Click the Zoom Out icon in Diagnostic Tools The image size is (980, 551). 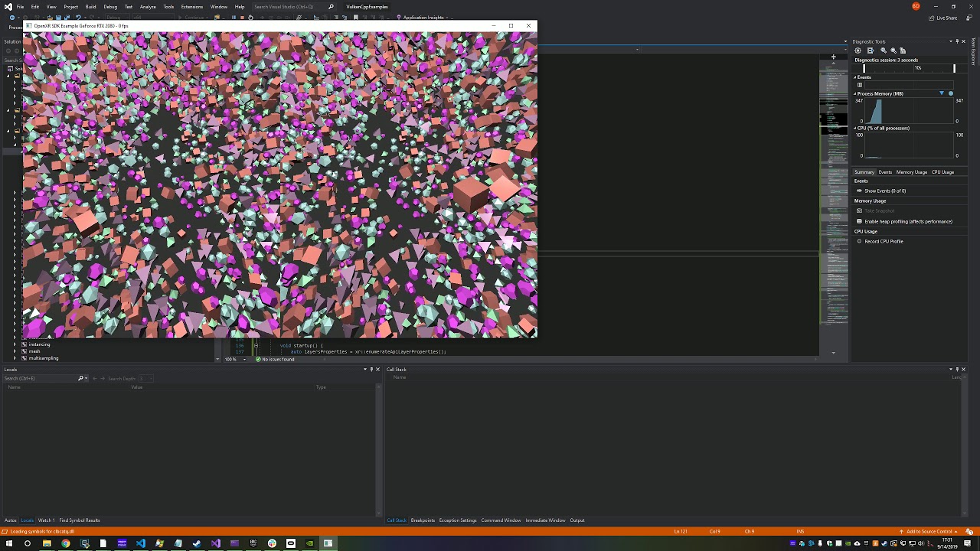click(893, 51)
